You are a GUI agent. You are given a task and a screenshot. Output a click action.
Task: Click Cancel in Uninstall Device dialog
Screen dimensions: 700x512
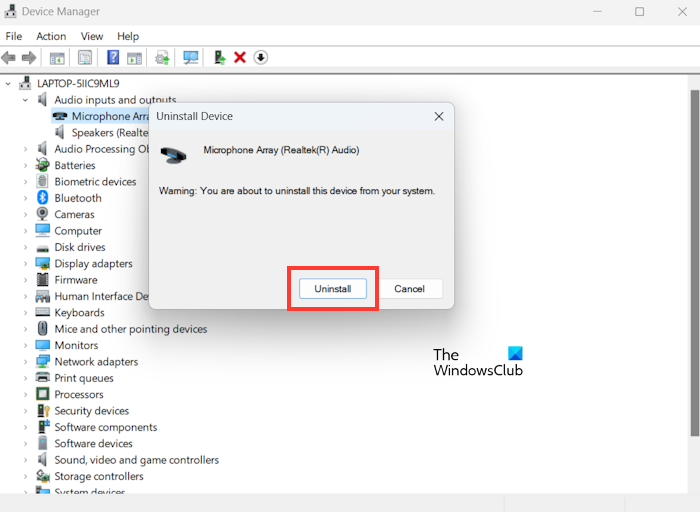pos(409,289)
